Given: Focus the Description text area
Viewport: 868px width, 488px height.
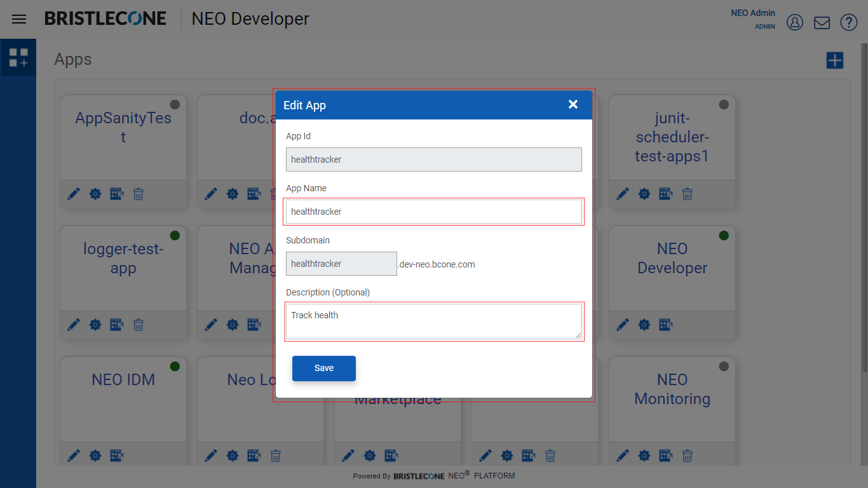Looking at the screenshot, I should pyautogui.click(x=434, y=322).
